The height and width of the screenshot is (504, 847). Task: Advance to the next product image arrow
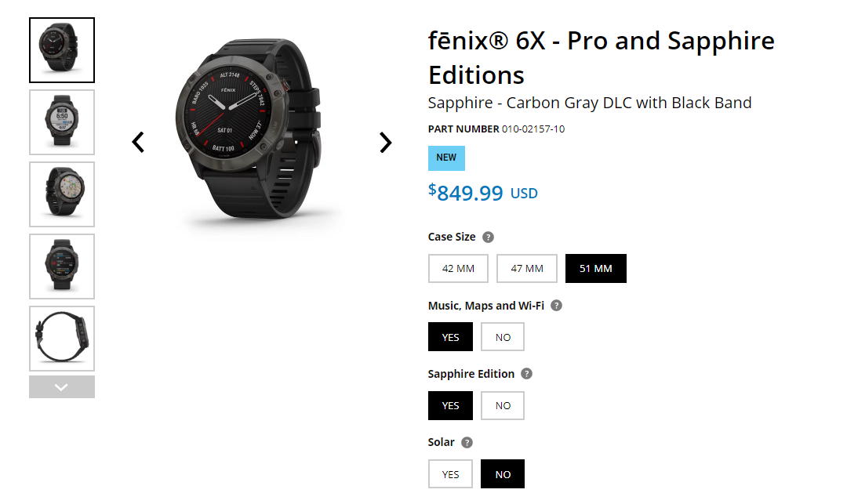(x=385, y=142)
